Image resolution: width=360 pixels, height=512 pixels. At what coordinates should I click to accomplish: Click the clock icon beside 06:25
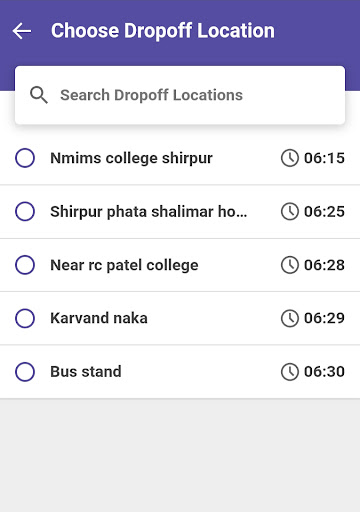290,211
